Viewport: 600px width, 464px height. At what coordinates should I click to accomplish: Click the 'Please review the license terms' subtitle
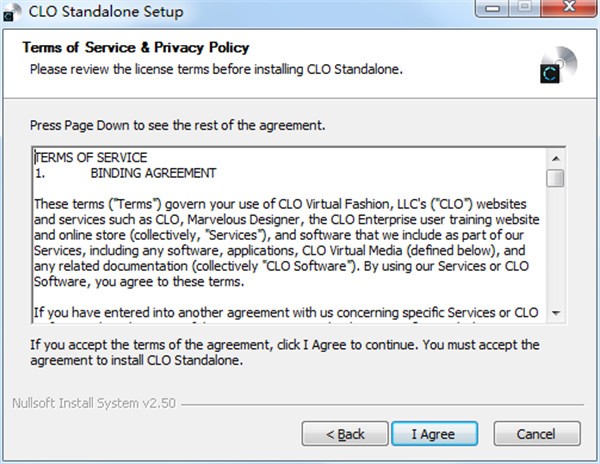(x=216, y=68)
